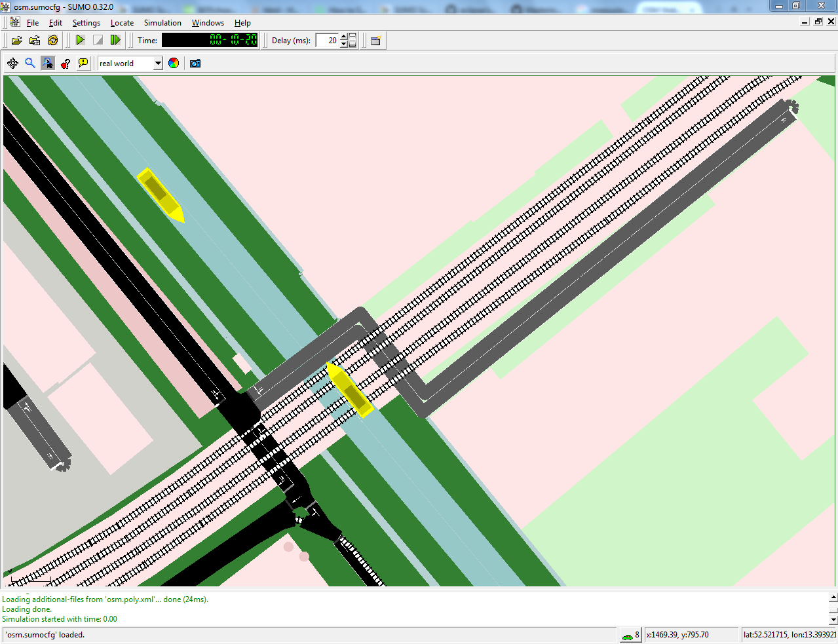
Task: Open the File menu
Action: pyautogui.click(x=33, y=23)
